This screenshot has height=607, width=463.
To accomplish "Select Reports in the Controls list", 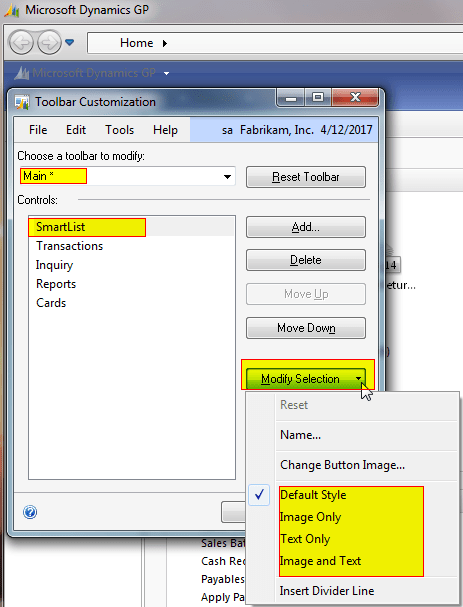I will point(131,284).
